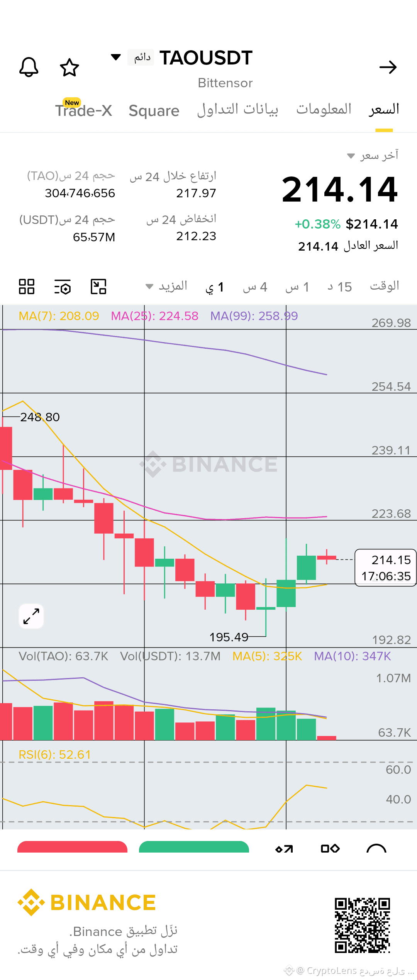
Task: Select the 4 س interval
Action: [x=255, y=287]
